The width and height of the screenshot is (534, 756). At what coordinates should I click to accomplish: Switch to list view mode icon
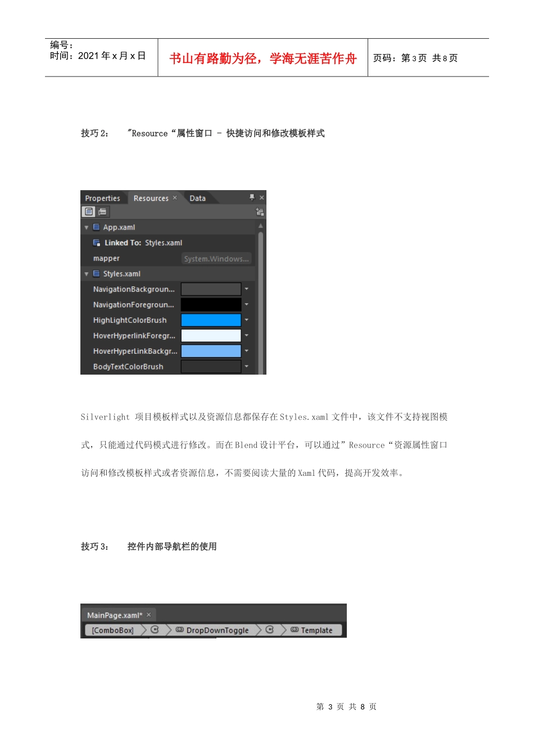tap(89, 211)
